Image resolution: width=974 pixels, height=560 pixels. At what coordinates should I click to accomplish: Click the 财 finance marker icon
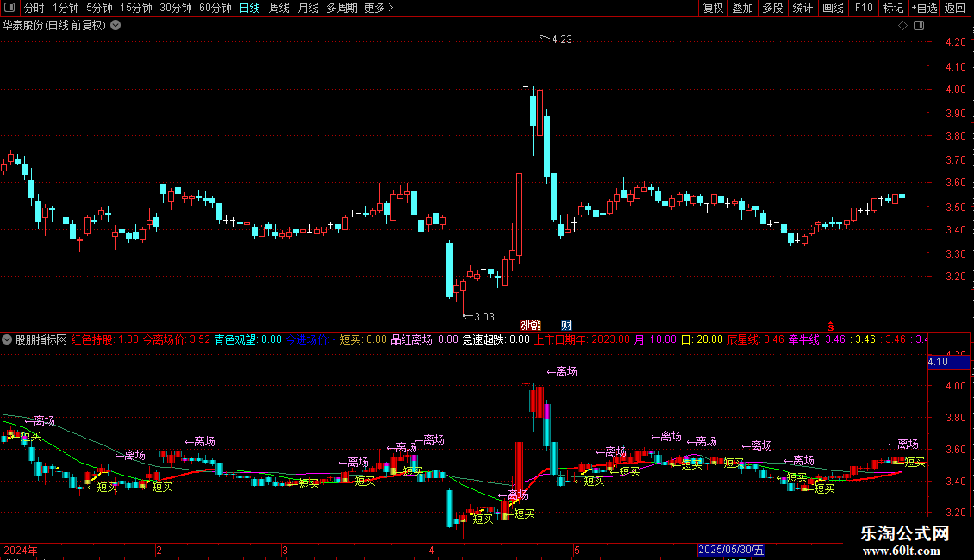[x=566, y=326]
